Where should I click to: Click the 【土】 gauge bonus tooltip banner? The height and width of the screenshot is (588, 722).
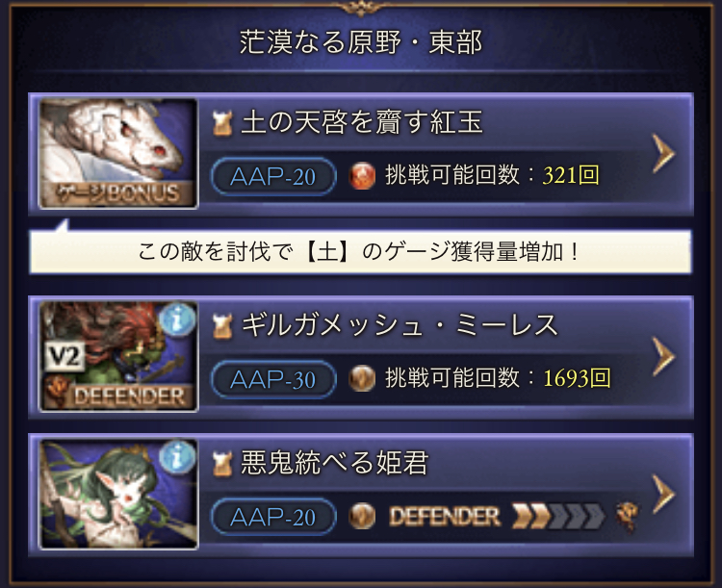360,252
